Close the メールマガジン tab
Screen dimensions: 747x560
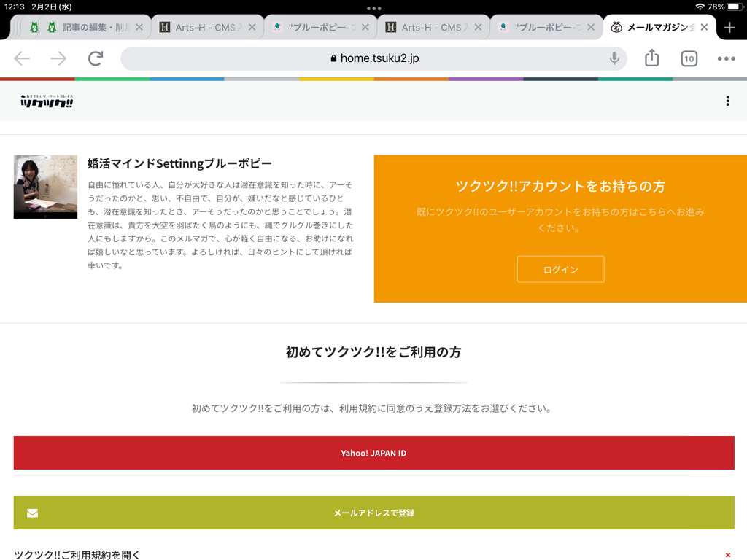pyautogui.click(x=704, y=28)
